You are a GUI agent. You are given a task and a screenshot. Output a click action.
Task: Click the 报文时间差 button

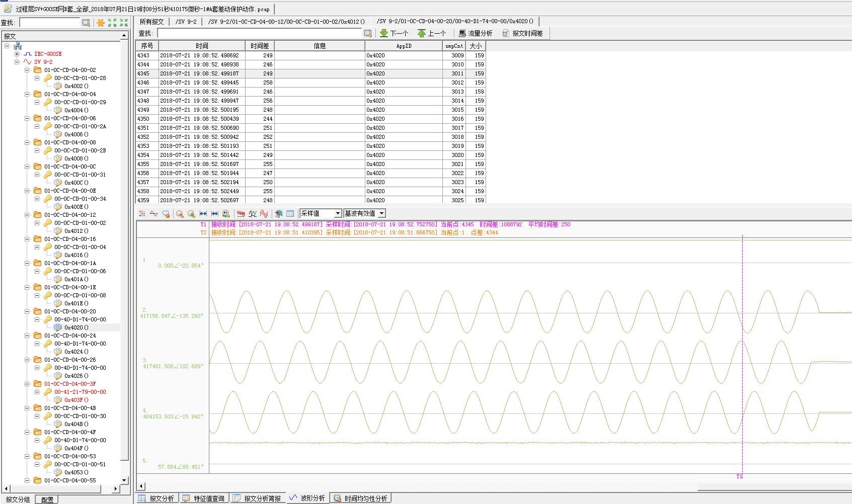click(x=522, y=33)
